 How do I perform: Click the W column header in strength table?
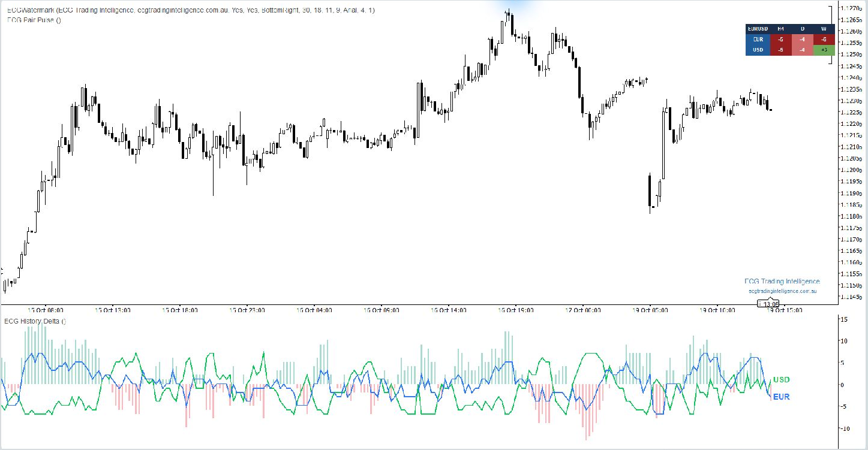(x=824, y=29)
